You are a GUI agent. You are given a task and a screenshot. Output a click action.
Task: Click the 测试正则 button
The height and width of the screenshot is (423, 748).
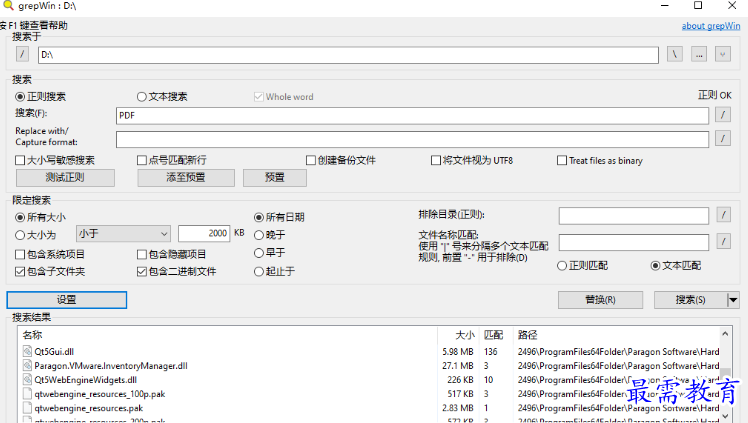pos(65,177)
